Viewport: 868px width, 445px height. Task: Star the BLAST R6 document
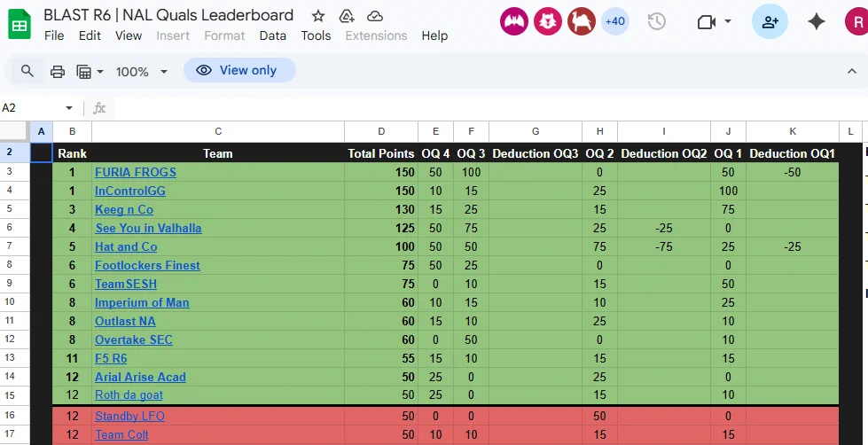tap(317, 16)
